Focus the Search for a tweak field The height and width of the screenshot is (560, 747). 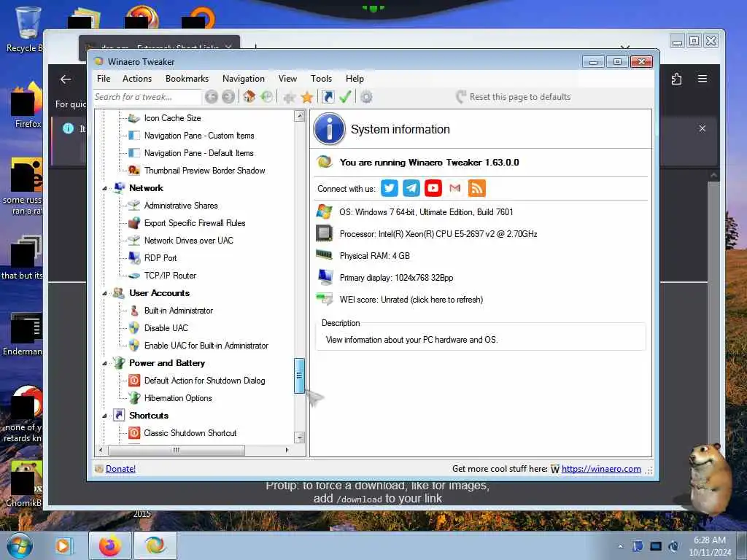147,97
